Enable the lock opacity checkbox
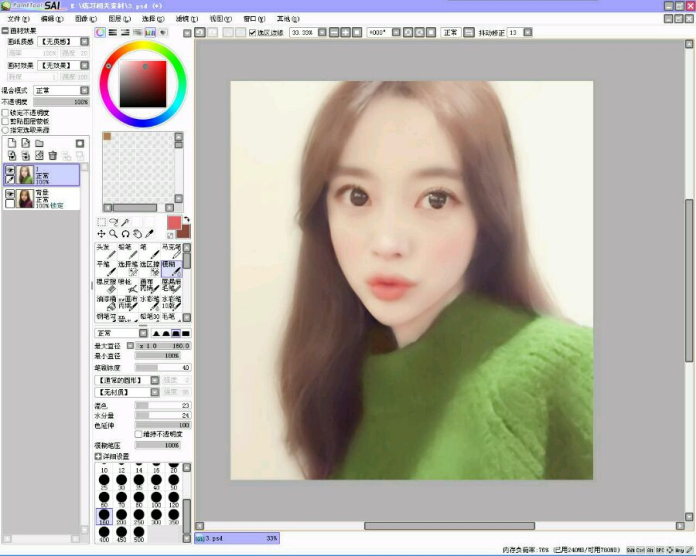The image size is (696, 556). [x=5, y=113]
